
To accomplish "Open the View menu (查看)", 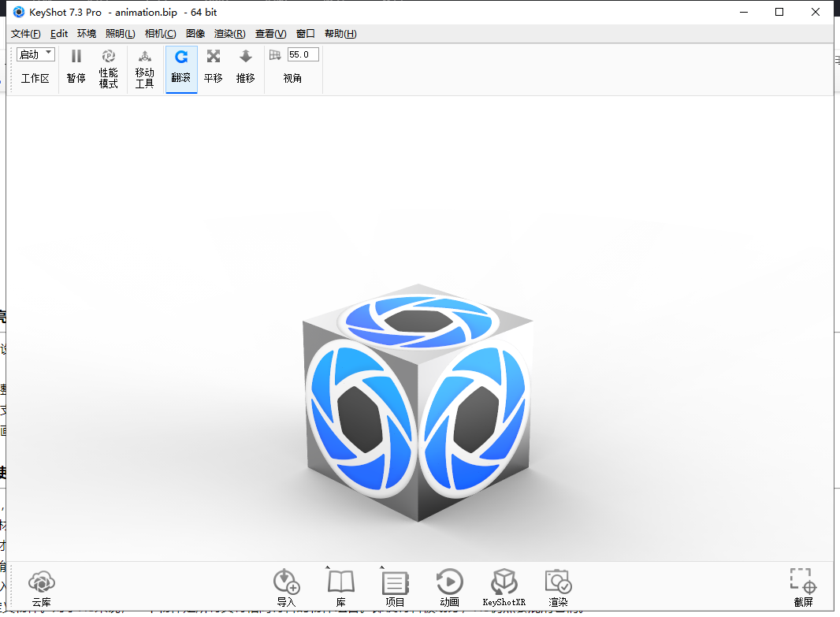I will point(270,34).
